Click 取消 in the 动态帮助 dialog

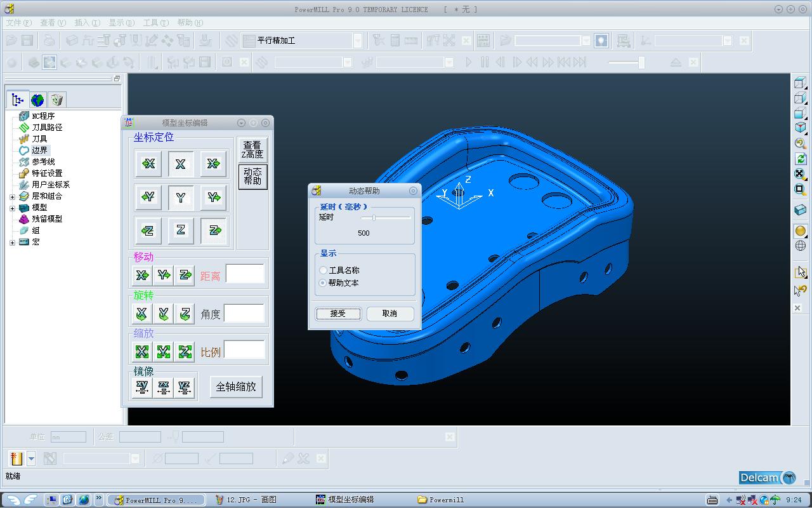point(390,314)
